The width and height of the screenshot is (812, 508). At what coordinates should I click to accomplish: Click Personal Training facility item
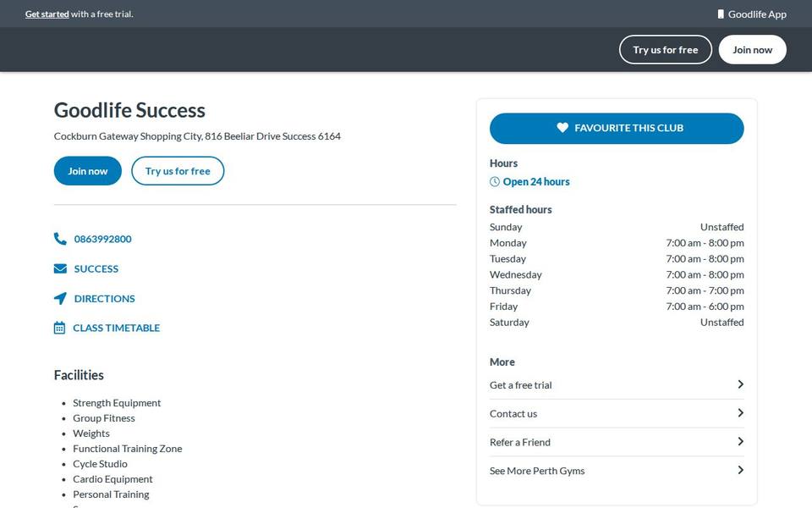111,494
